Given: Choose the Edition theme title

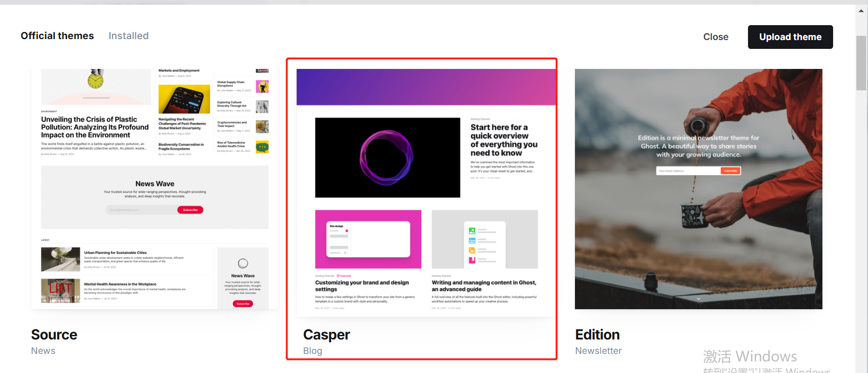Looking at the screenshot, I should pos(597,335).
